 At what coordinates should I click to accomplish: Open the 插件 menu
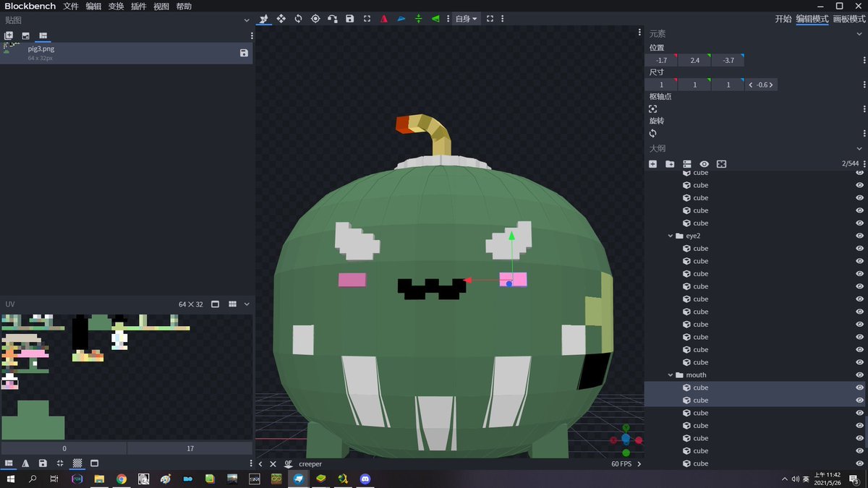pos(139,6)
